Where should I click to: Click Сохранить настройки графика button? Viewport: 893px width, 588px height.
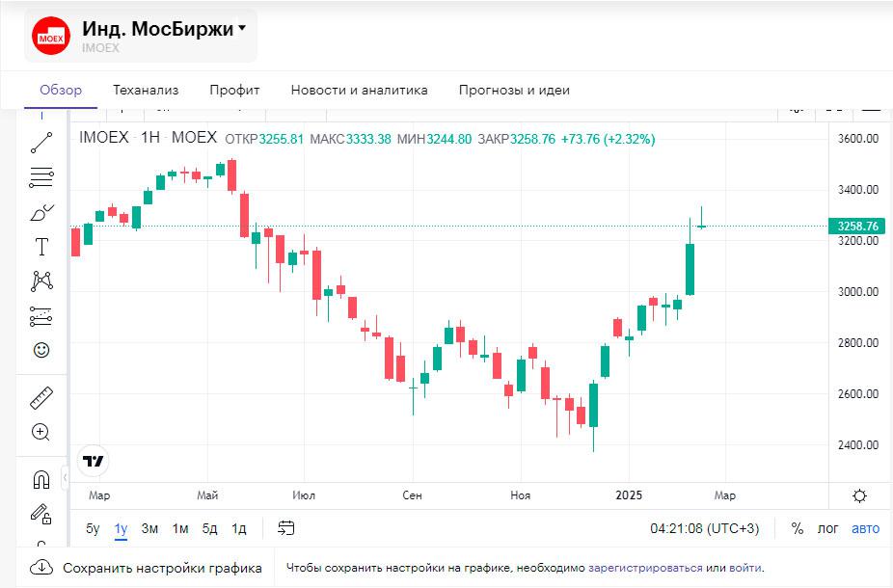pyautogui.click(x=149, y=568)
